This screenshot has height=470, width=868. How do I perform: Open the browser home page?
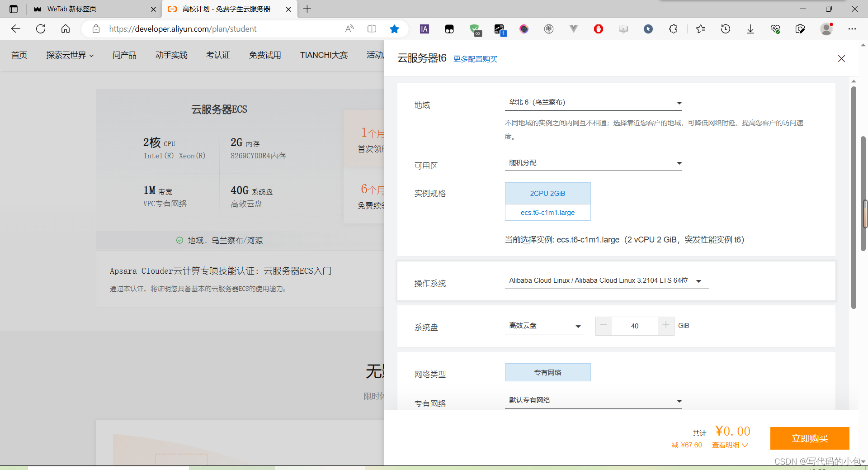66,29
